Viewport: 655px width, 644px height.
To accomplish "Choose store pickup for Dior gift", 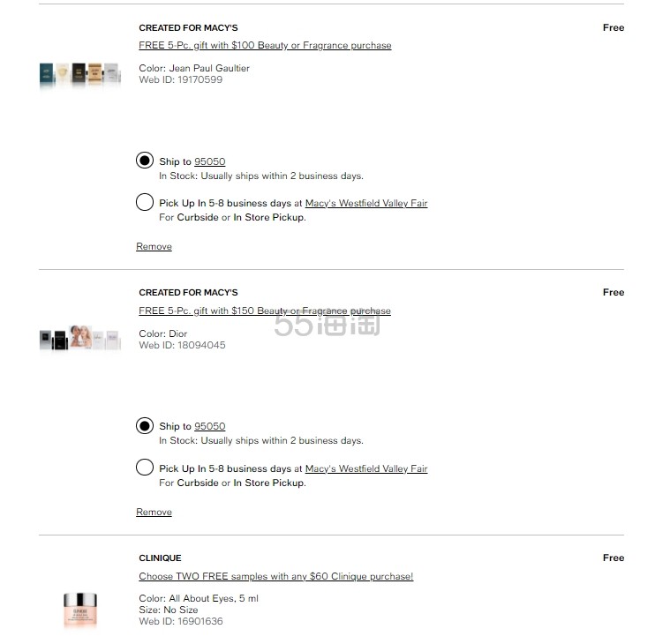I will (145, 468).
